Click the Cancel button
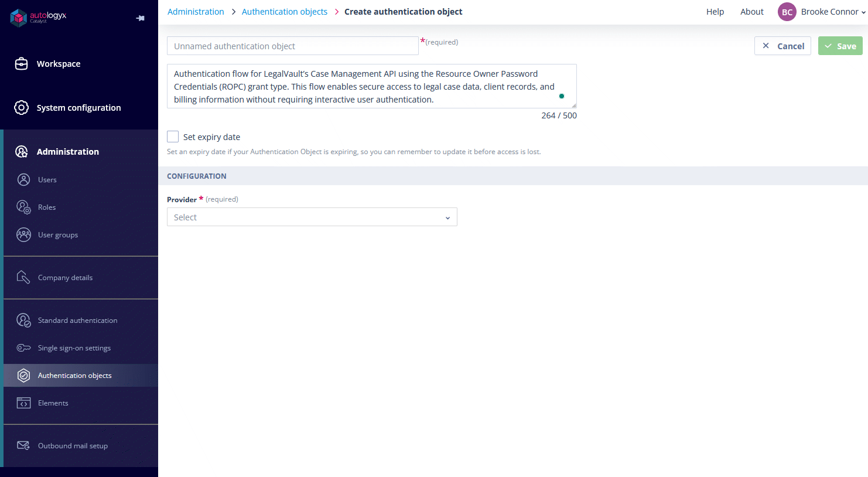Screen dimensions: 868x477 782,46
